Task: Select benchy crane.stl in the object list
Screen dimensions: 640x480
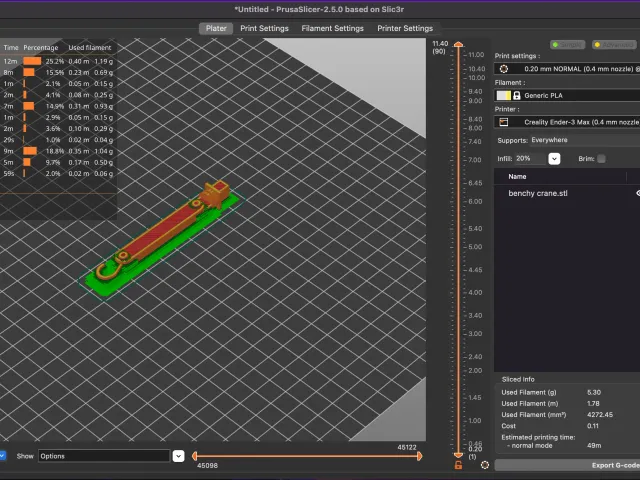Action: tap(538, 193)
